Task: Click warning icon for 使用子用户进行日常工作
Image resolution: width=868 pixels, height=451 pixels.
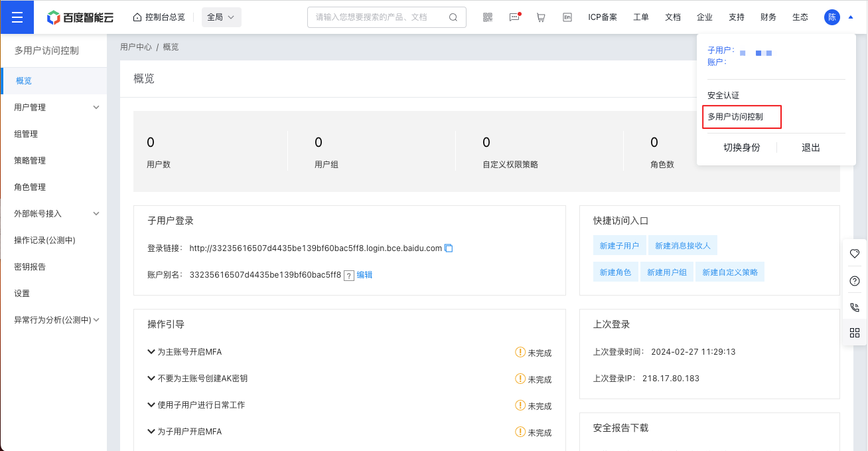Action: point(520,405)
